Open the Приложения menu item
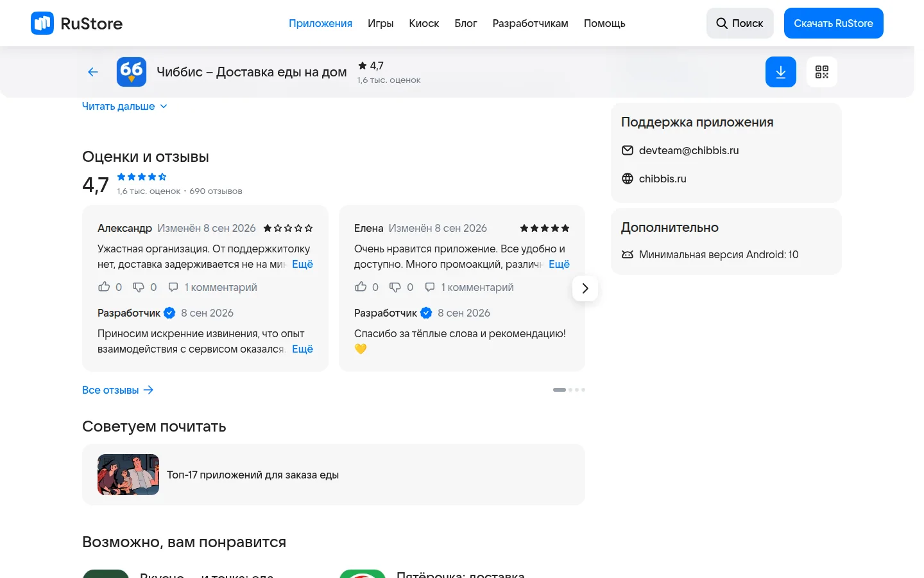Image resolution: width=924 pixels, height=578 pixels. (320, 23)
